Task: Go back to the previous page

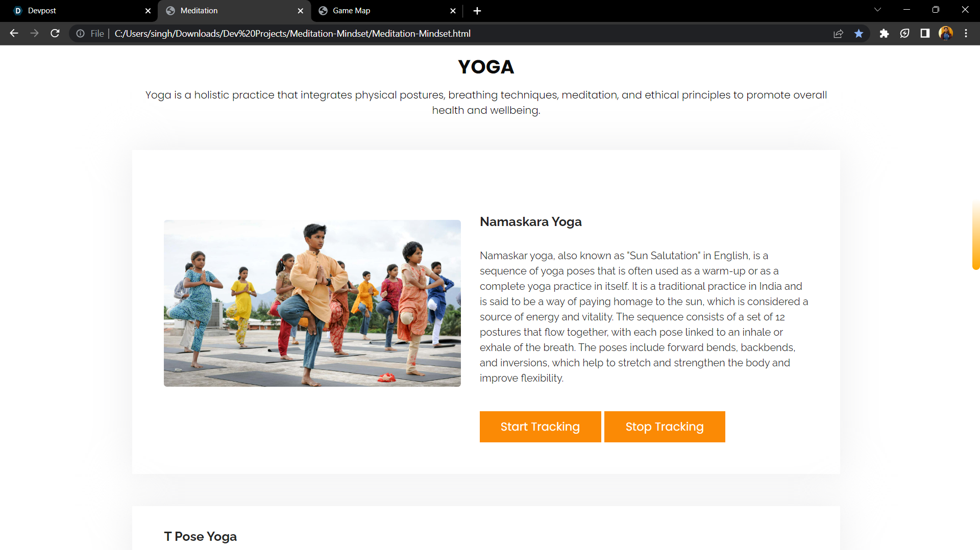Action: 14,33
